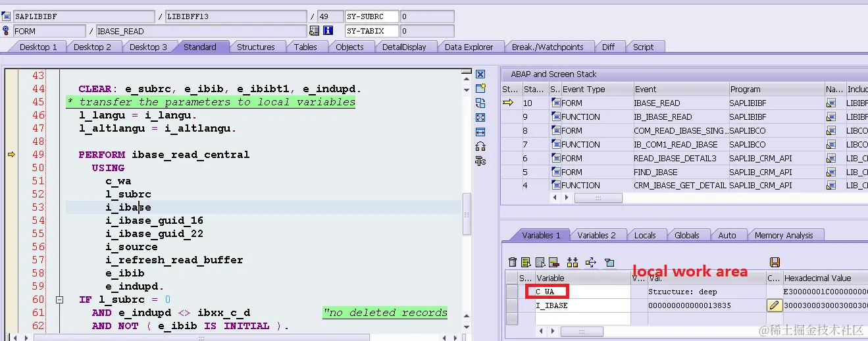Click the Variable column header
868x341 pixels.
(582, 278)
